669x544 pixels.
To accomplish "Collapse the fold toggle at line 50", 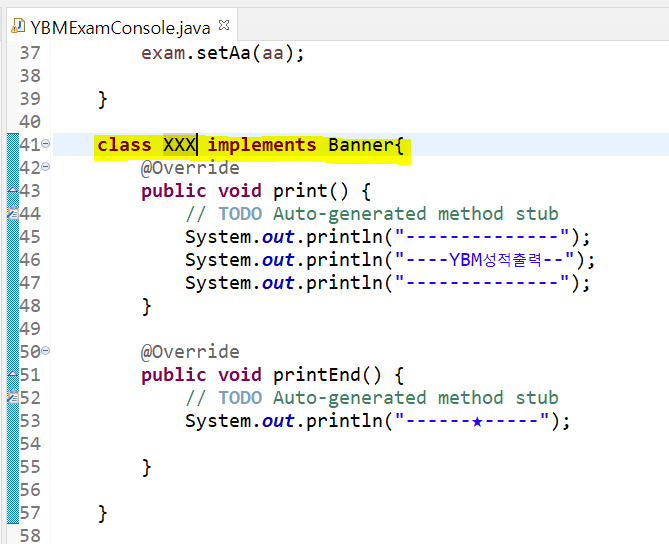I will coord(46,351).
